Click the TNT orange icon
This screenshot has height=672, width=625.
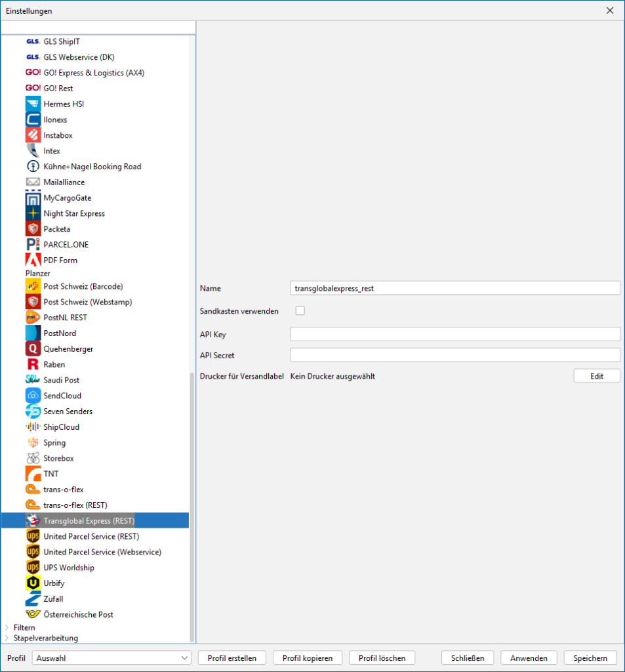pyautogui.click(x=33, y=474)
